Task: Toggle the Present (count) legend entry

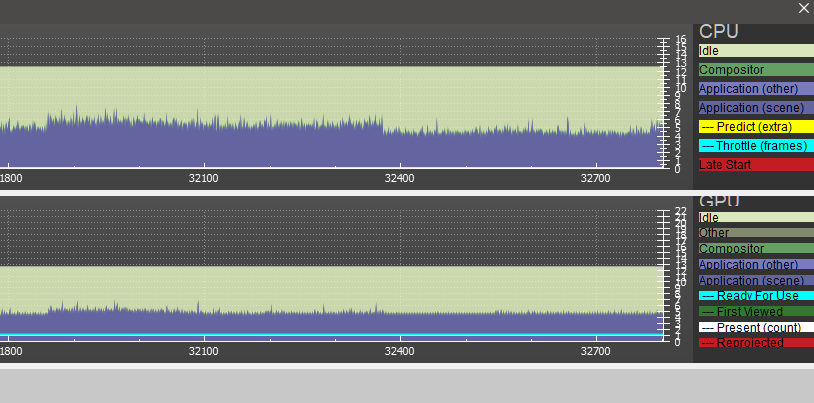Action: [756, 328]
